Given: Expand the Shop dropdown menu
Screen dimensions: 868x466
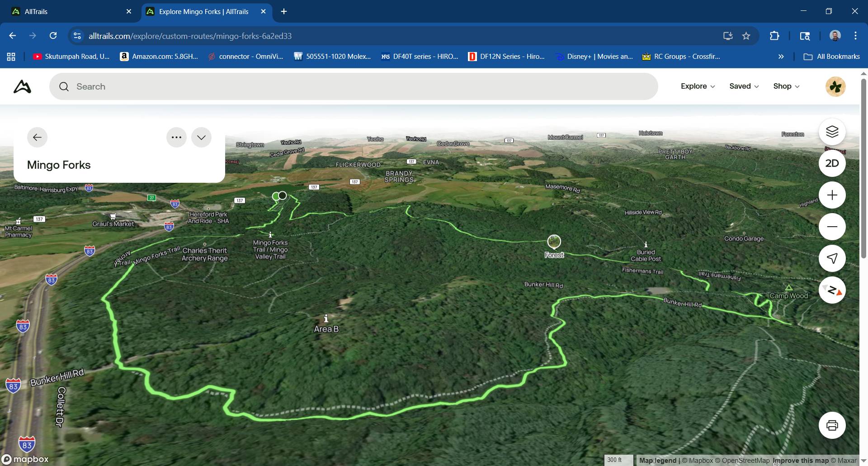Looking at the screenshot, I should pyautogui.click(x=786, y=86).
